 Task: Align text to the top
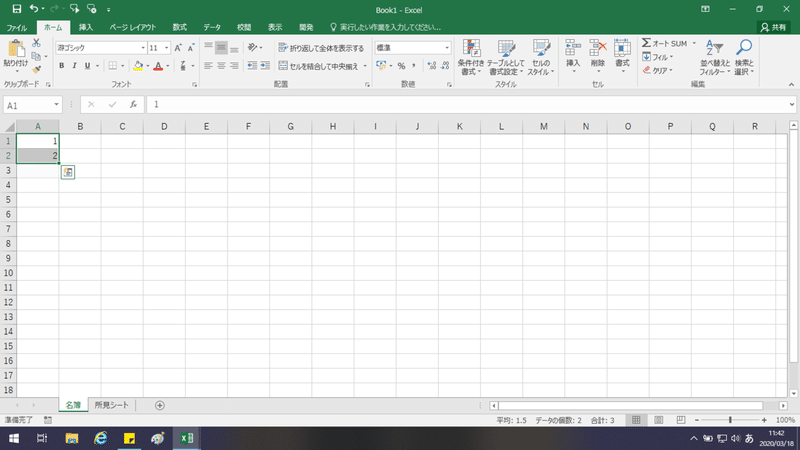(208, 47)
